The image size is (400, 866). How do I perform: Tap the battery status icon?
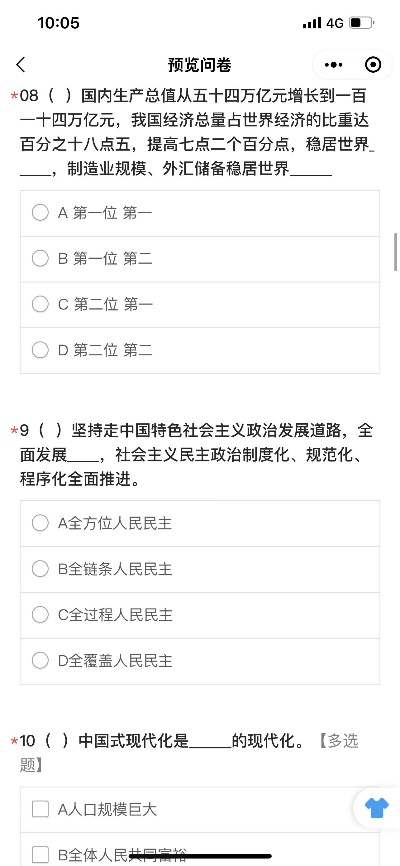[x=362, y=23]
